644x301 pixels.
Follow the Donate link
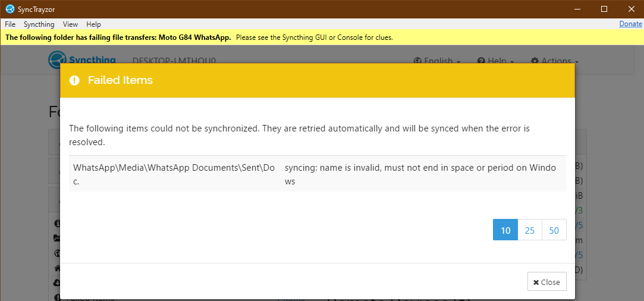[630, 24]
